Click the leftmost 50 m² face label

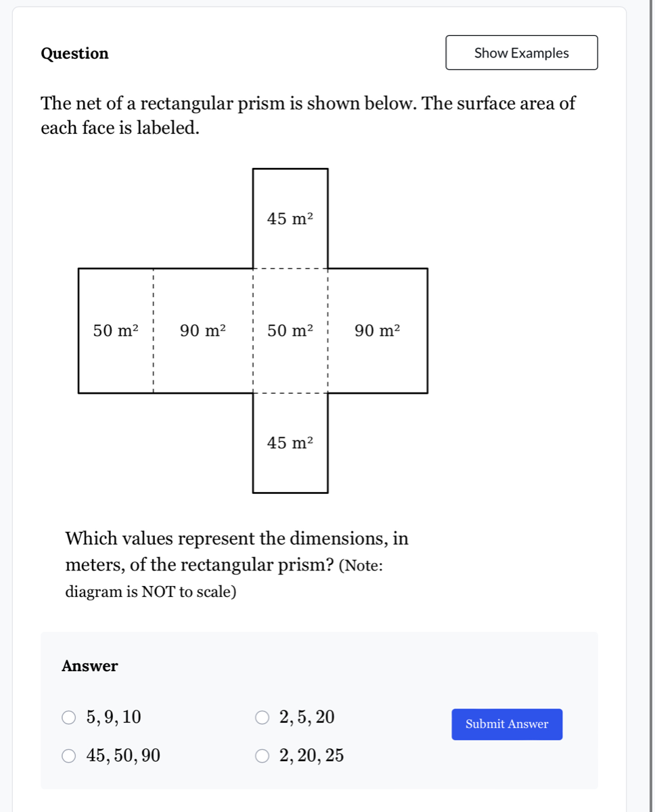pyautogui.click(x=115, y=331)
